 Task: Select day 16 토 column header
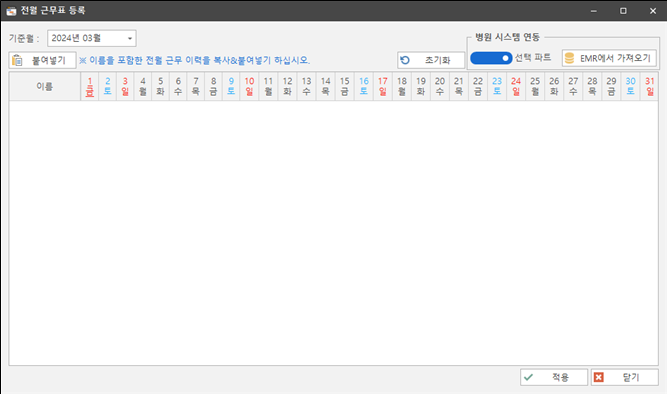(364, 86)
